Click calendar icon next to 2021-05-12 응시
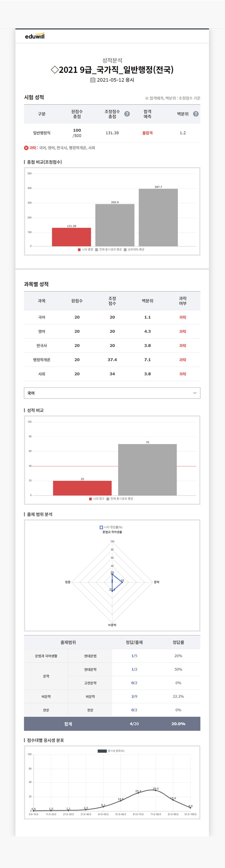 point(93,80)
